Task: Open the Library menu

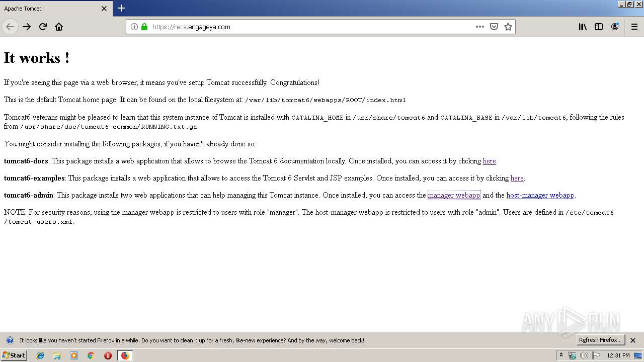Action: (583, 27)
